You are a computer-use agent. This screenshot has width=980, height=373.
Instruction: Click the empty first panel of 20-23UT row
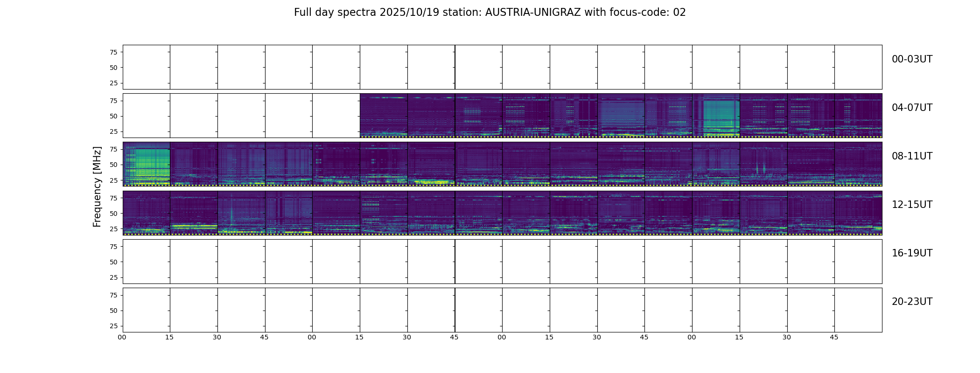(147, 310)
